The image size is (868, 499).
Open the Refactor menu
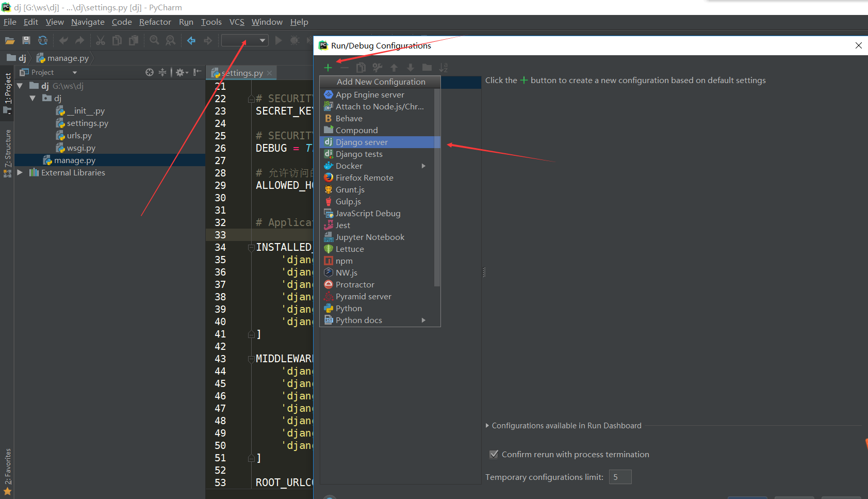[x=155, y=22]
